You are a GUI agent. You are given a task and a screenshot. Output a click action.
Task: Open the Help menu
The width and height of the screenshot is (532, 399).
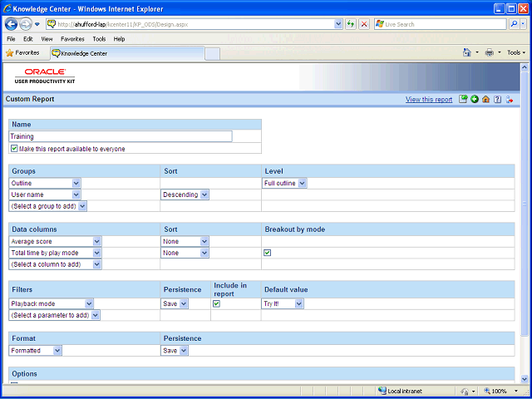click(119, 39)
